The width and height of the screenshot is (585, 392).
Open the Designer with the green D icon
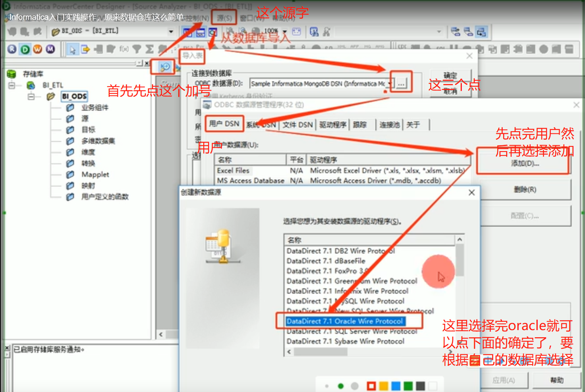[x=25, y=49]
